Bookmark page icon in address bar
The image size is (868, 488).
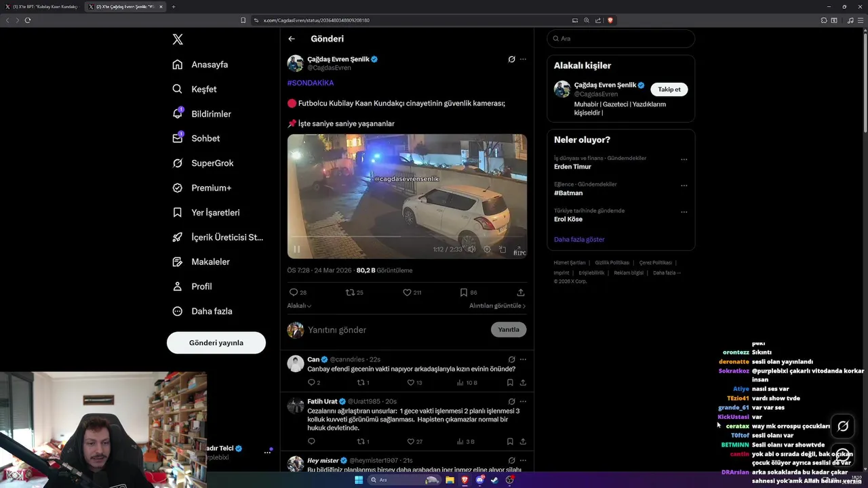coord(243,20)
